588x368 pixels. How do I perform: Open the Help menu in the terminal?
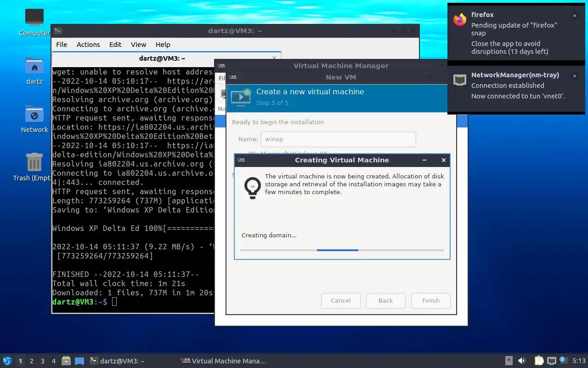(163, 45)
